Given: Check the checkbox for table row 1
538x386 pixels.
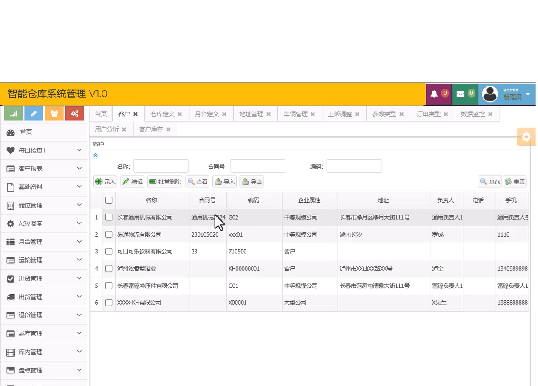Looking at the screenshot, I should point(109,217).
